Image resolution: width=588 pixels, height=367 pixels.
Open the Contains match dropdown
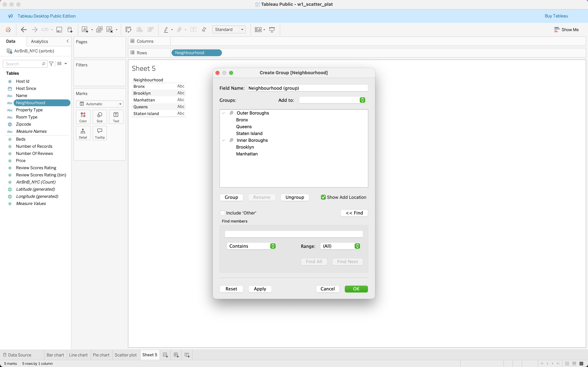point(251,246)
